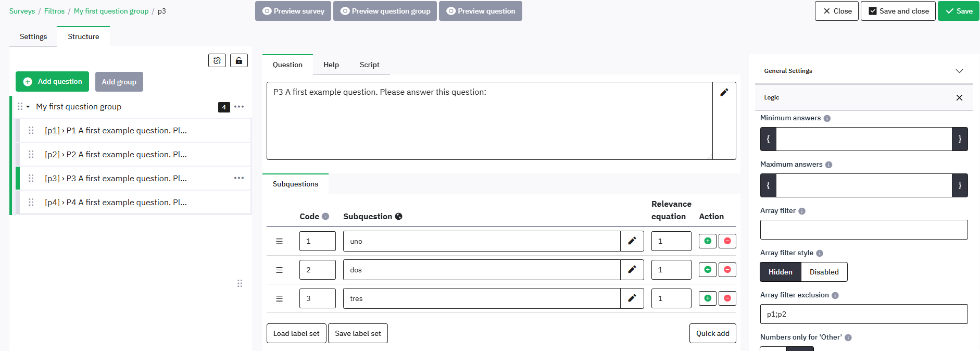Click the pencil icon to edit question text
This screenshot has height=351, width=980.
pos(724,93)
